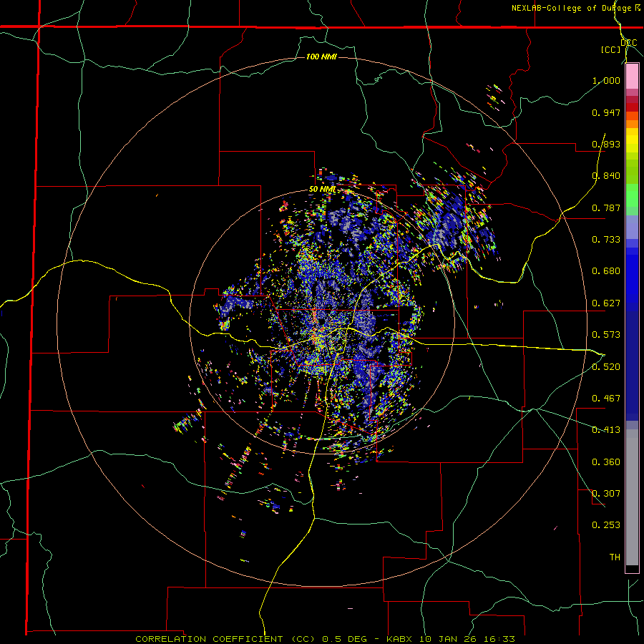Click the TH threshold label in legend

pyautogui.click(x=615, y=557)
